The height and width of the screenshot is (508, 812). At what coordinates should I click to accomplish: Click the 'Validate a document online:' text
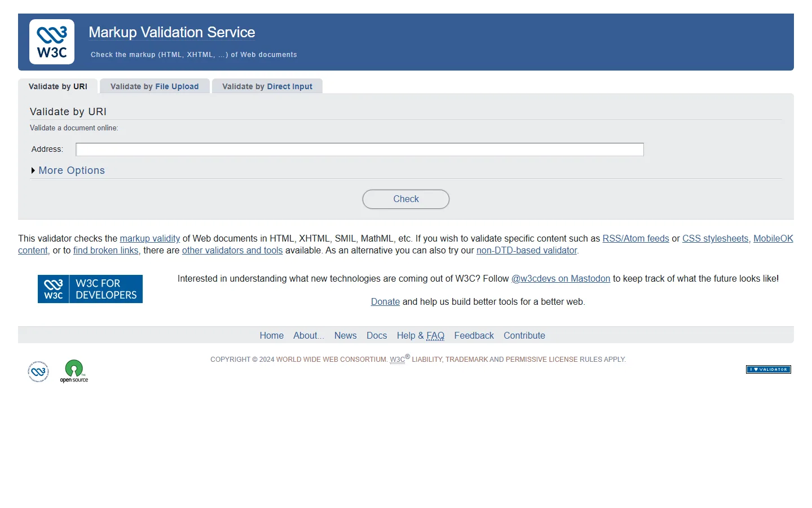pos(74,128)
